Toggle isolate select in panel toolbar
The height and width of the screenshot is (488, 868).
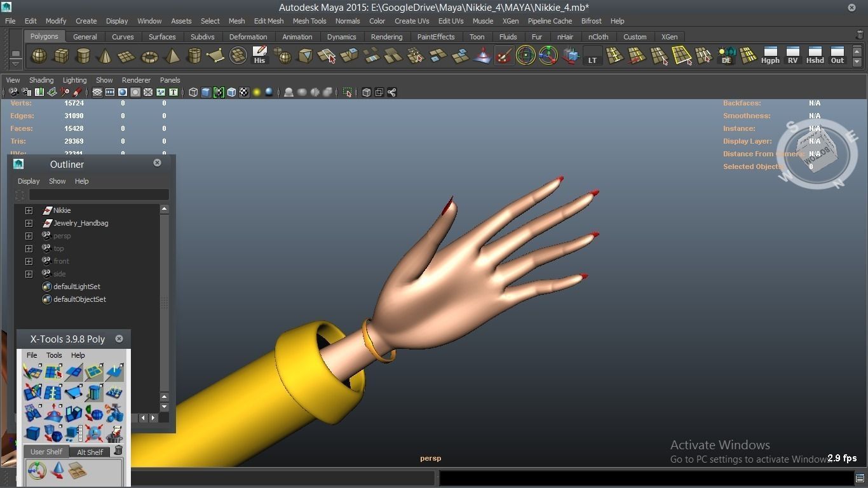pos(347,92)
